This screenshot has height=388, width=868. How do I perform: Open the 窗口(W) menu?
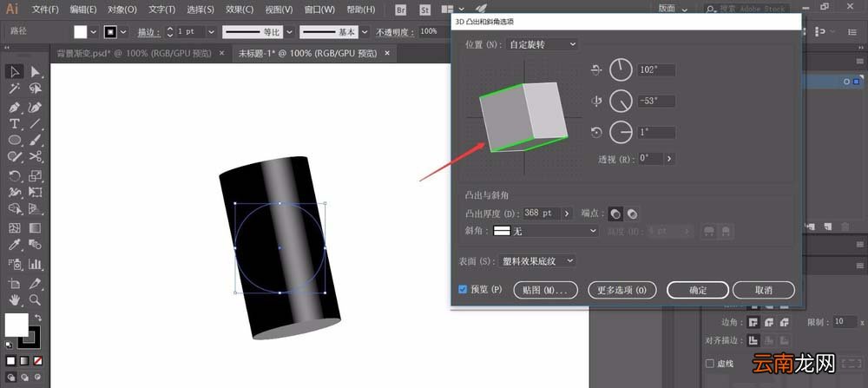(319, 10)
